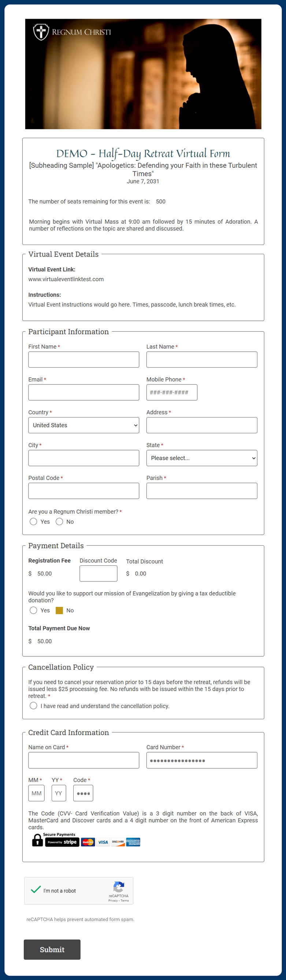The image size is (286, 980).
Task: Click the Discount Code input field
Action: pos(99,573)
